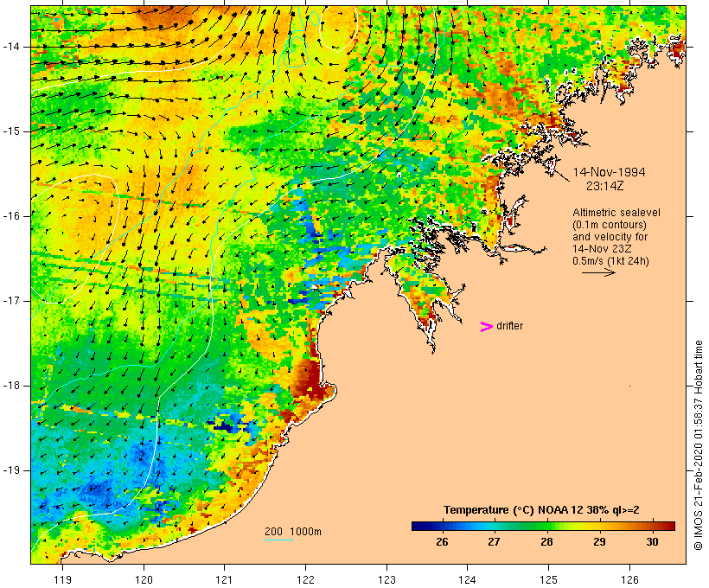Click the latitude axis label -19
The height and width of the screenshot is (588, 709).
point(10,470)
